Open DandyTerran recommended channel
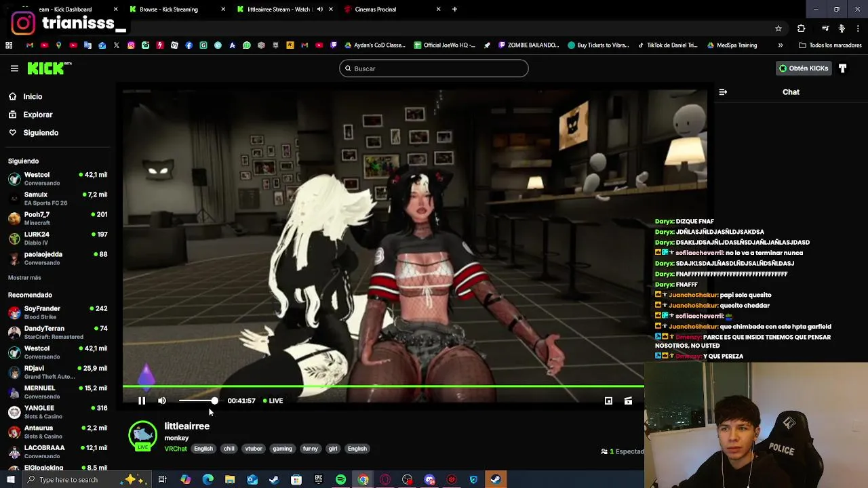The image size is (868, 488). coord(58,332)
